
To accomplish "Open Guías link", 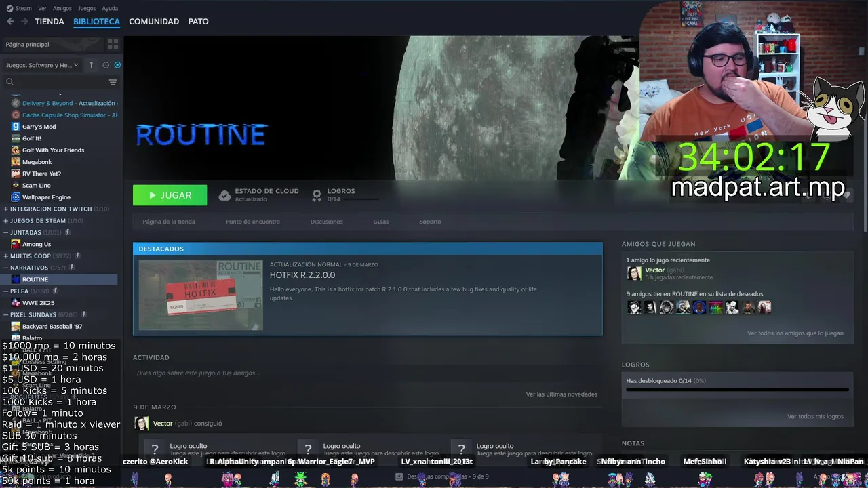I will click(x=380, y=222).
